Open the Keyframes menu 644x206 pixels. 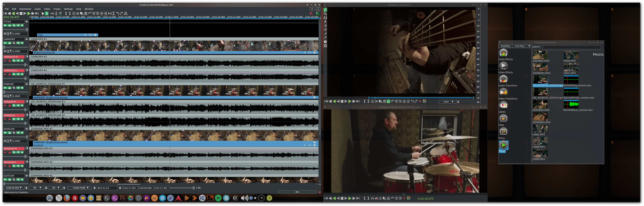tap(25, 9)
